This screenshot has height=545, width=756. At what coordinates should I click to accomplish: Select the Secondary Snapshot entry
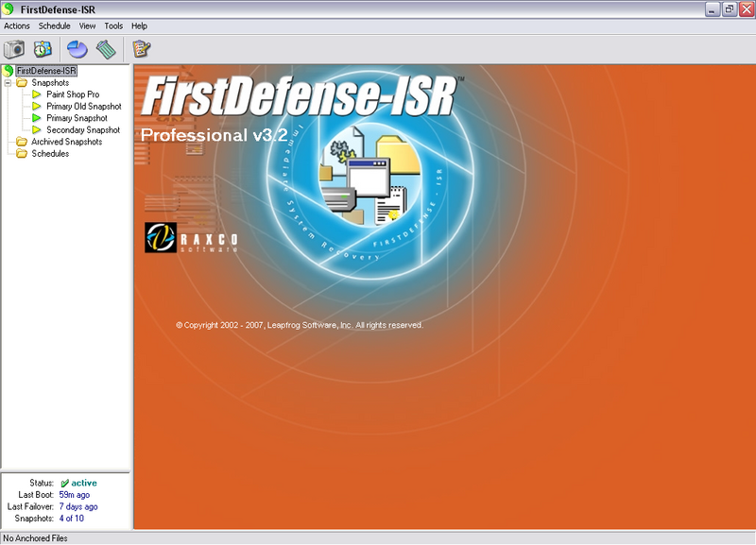tap(83, 129)
